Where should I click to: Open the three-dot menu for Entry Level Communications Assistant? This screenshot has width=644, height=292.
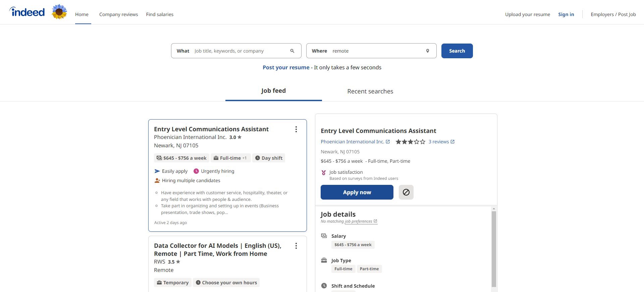pyautogui.click(x=296, y=129)
